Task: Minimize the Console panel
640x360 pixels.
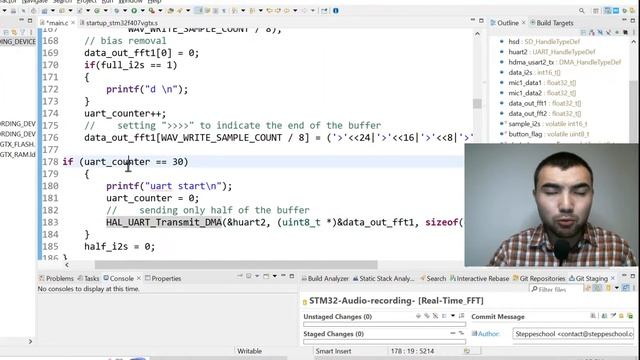Action: coord(283,276)
